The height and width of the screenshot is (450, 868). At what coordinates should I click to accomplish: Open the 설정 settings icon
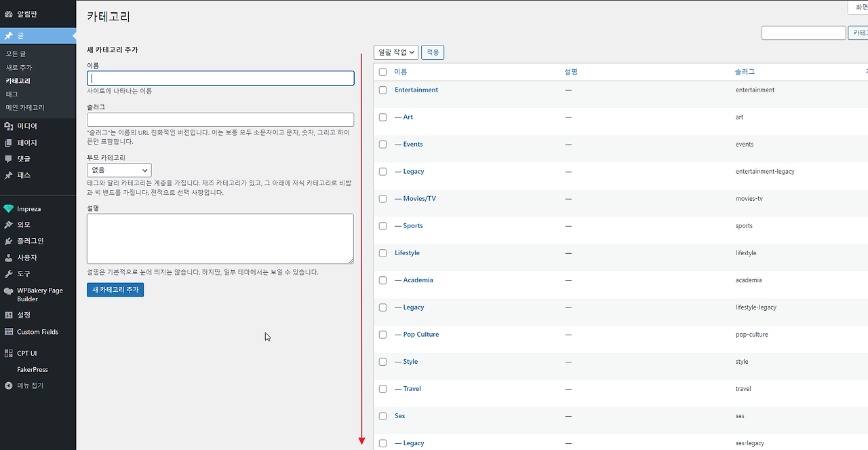point(9,315)
